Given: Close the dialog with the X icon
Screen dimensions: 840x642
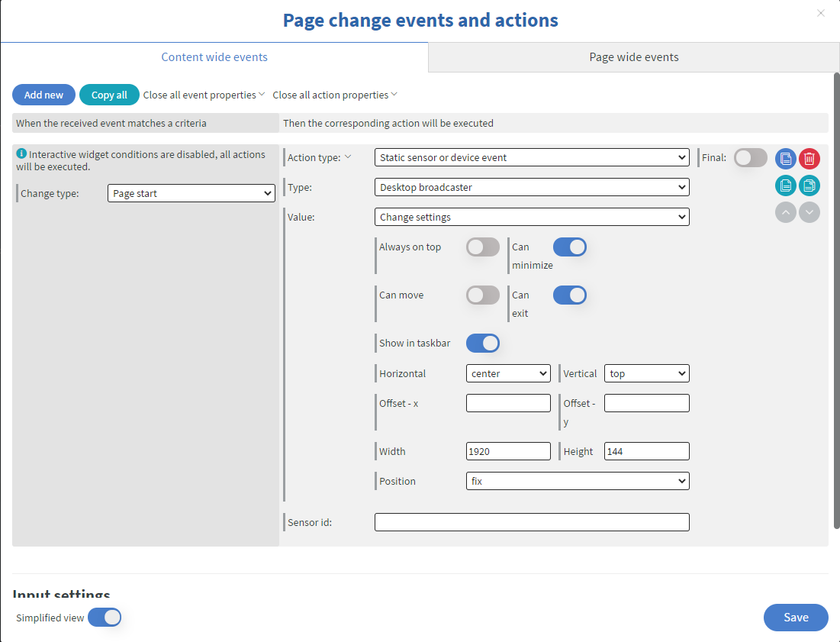Looking at the screenshot, I should click(821, 13).
